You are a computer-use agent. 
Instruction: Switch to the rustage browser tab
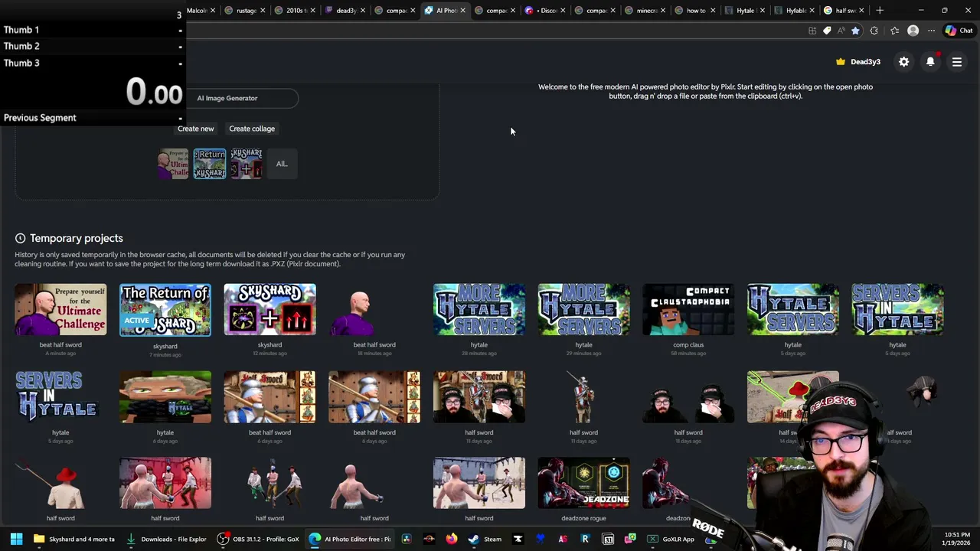point(247,11)
